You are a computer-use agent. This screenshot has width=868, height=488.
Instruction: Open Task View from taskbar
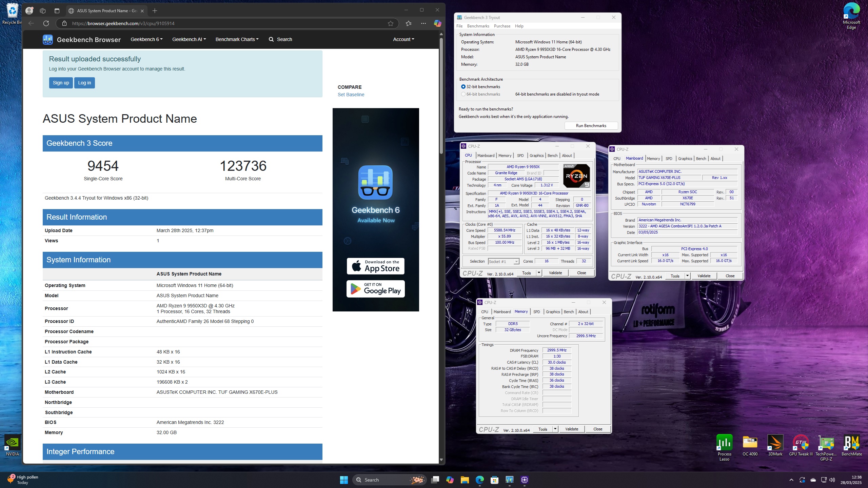coord(435,480)
